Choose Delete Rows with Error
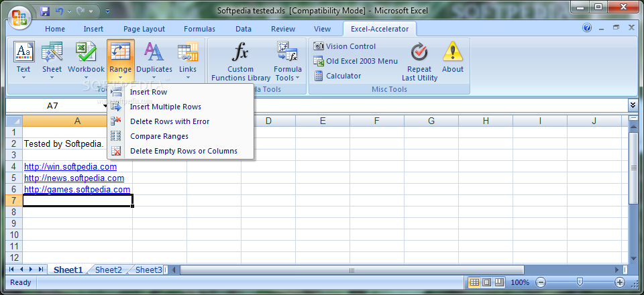The width and height of the screenshot is (644, 295). point(180,121)
